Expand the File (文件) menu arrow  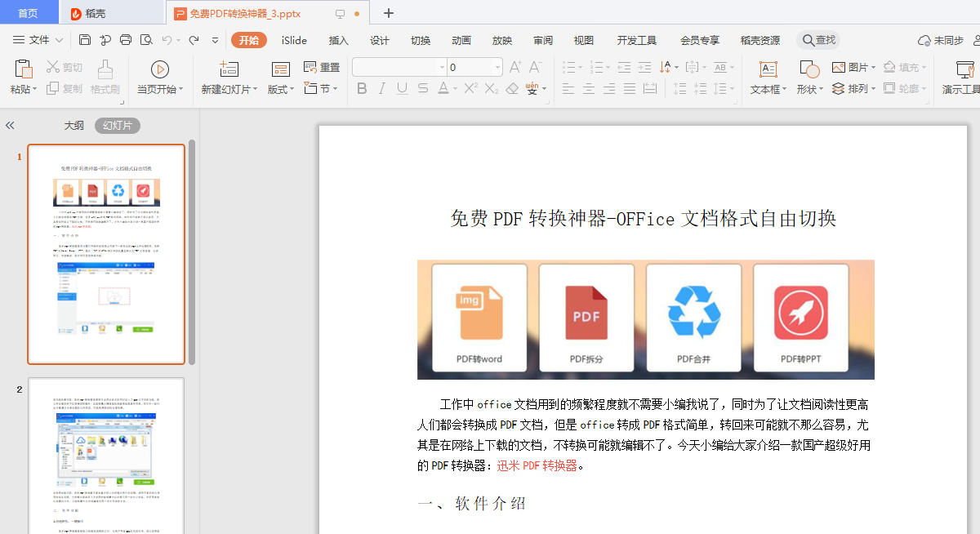tap(59, 40)
